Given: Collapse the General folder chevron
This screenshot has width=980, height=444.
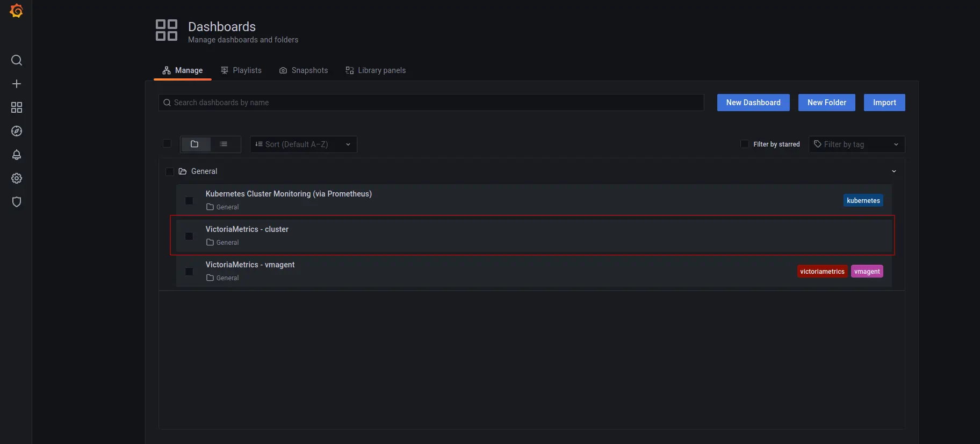Looking at the screenshot, I should click(893, 171).
